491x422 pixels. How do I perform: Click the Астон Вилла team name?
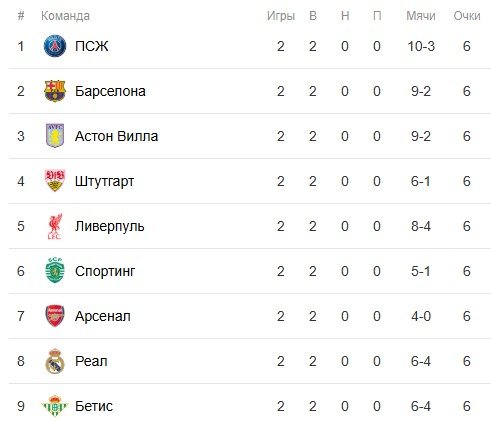coord(116,136)
